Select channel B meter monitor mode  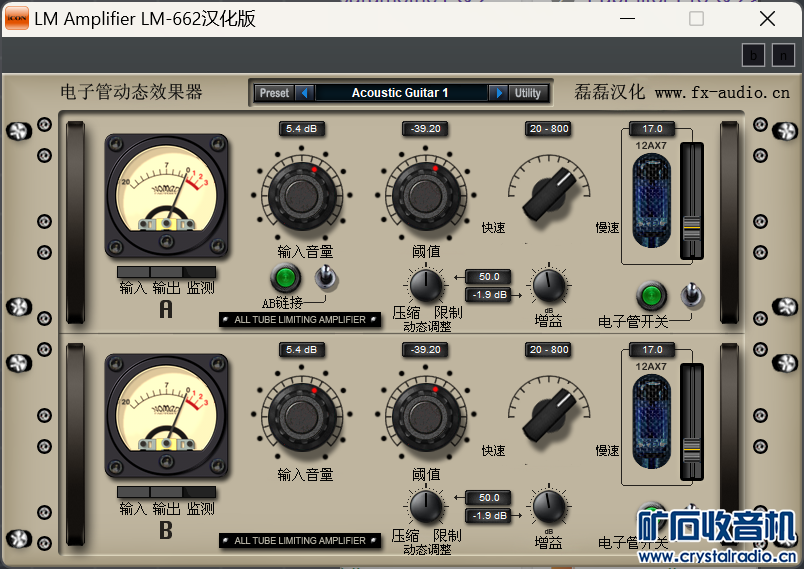point(199,493)
